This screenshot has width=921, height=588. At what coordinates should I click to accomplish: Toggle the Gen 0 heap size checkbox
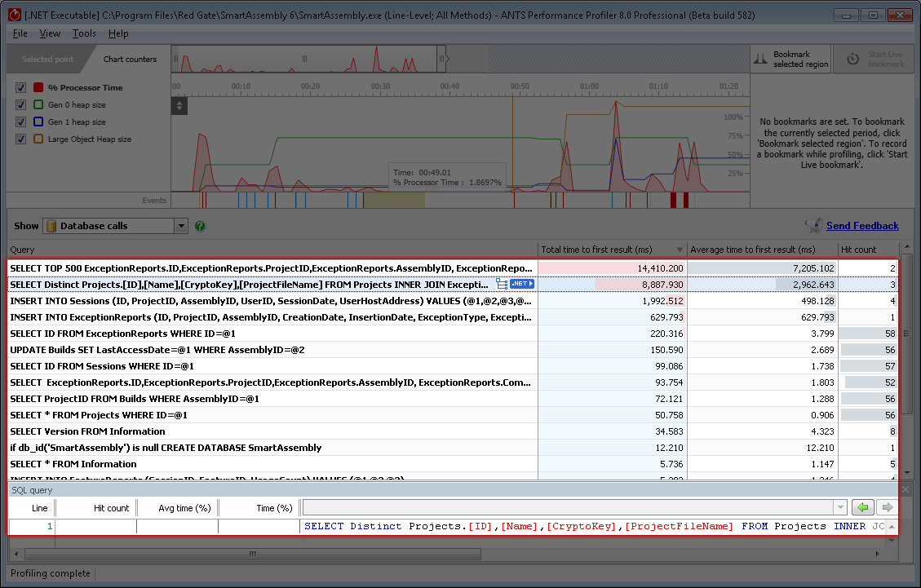pyautogui.click(x=21, y=104)
